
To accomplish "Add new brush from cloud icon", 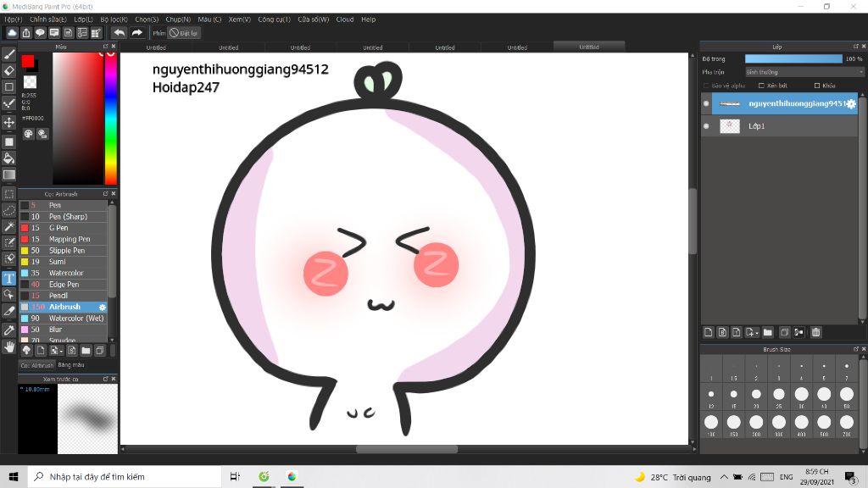I will tap(26, 350).
